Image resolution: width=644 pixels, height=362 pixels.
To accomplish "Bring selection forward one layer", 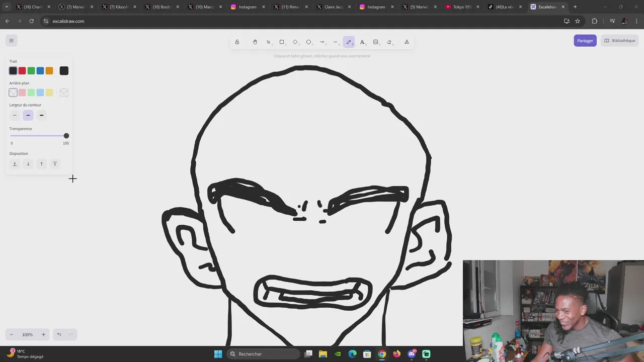I will [42, 164].
